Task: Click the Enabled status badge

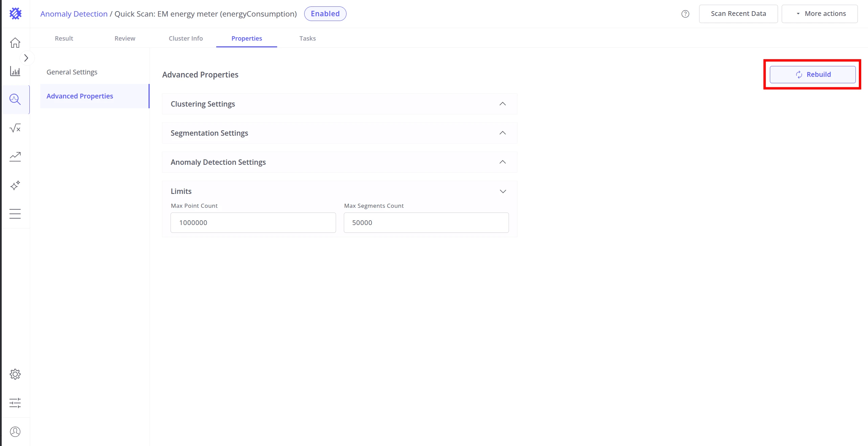Action: (x=325, y=14)
